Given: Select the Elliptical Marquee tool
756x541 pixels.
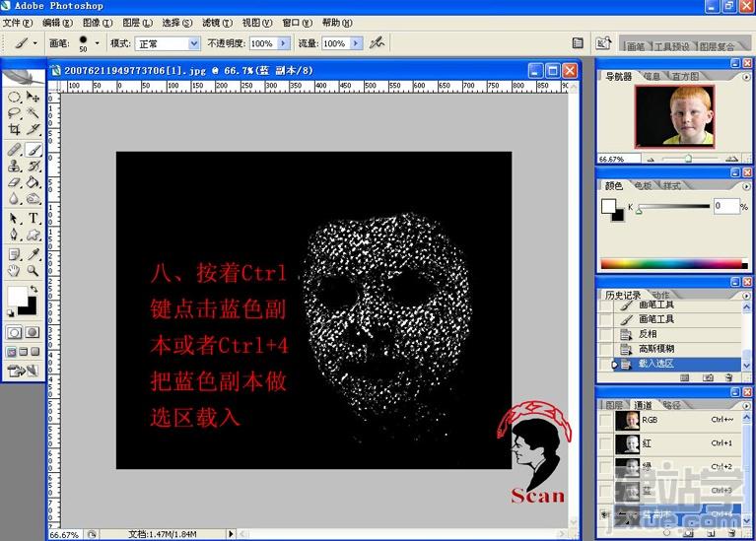Looking at the screenshot, I should click(15, 97).
